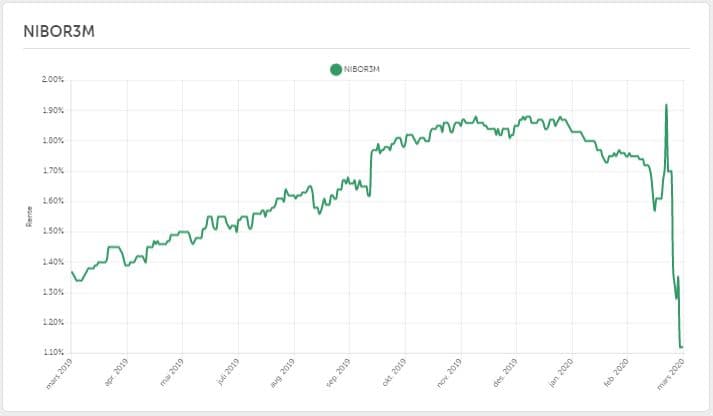The image size is (713, 416).
Task: Click the apr 2019 x-axis label
Action: pos(116,370)
